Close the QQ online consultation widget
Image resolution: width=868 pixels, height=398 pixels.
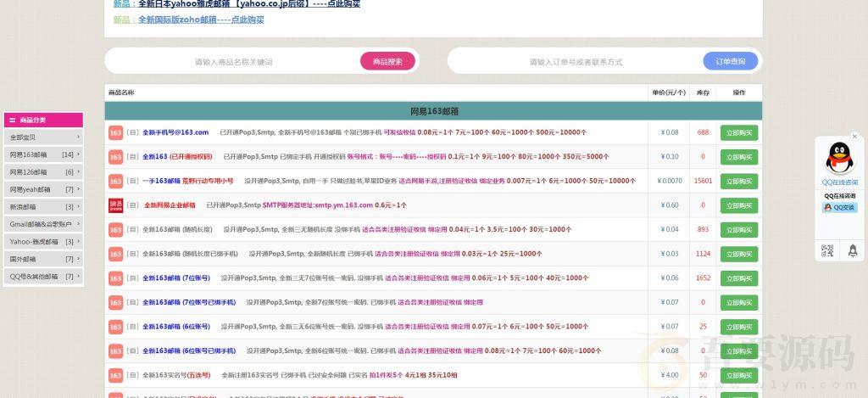coord(854,137)
